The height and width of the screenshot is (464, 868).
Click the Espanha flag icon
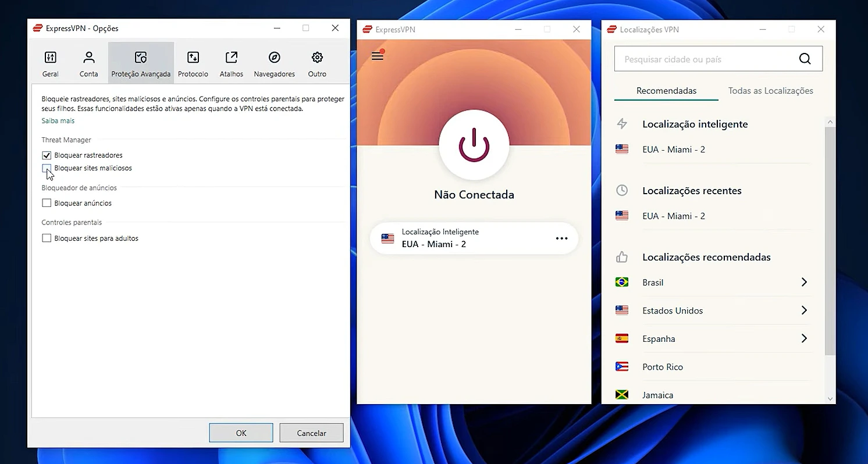coord(622,338)
